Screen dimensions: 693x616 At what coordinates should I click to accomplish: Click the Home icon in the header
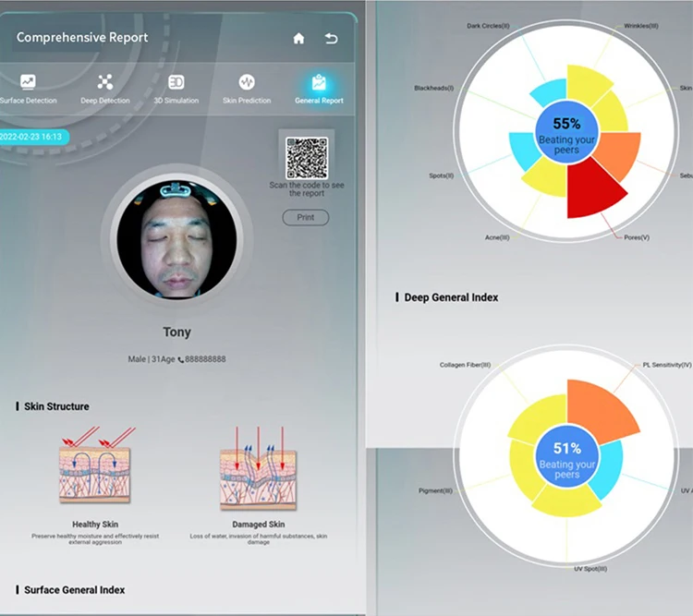(x=298, y=39)
